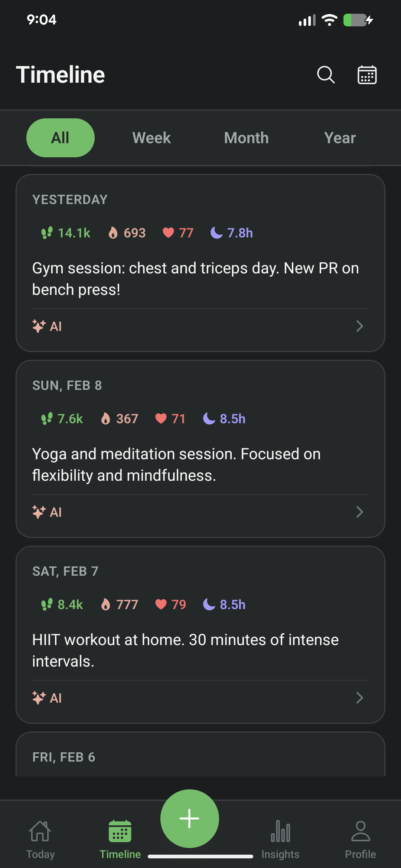The height and width of the screenshot is (868, 401).
Task: Expand AI chevron for Sat, Feb 7
Action: tap(359, 698)
